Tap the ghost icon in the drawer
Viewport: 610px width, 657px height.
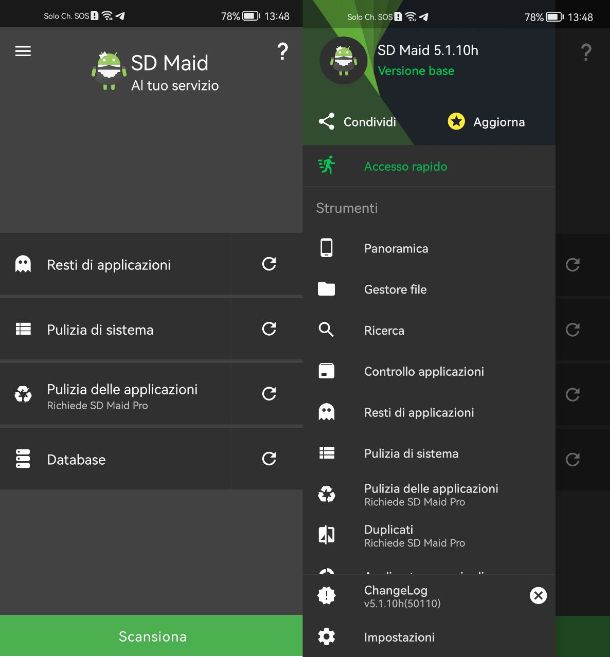point(326,412)
